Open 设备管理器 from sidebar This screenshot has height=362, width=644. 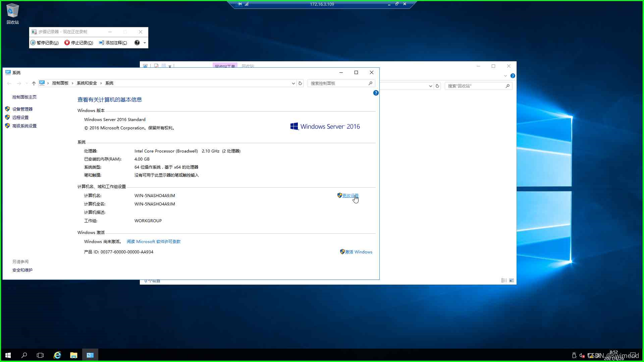pos(22,109)
